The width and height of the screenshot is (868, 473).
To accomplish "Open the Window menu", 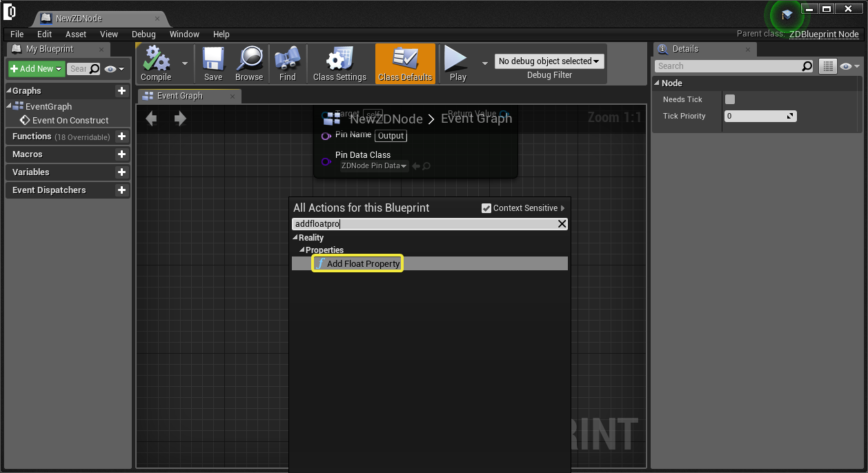I will click(x=184, y=34).
